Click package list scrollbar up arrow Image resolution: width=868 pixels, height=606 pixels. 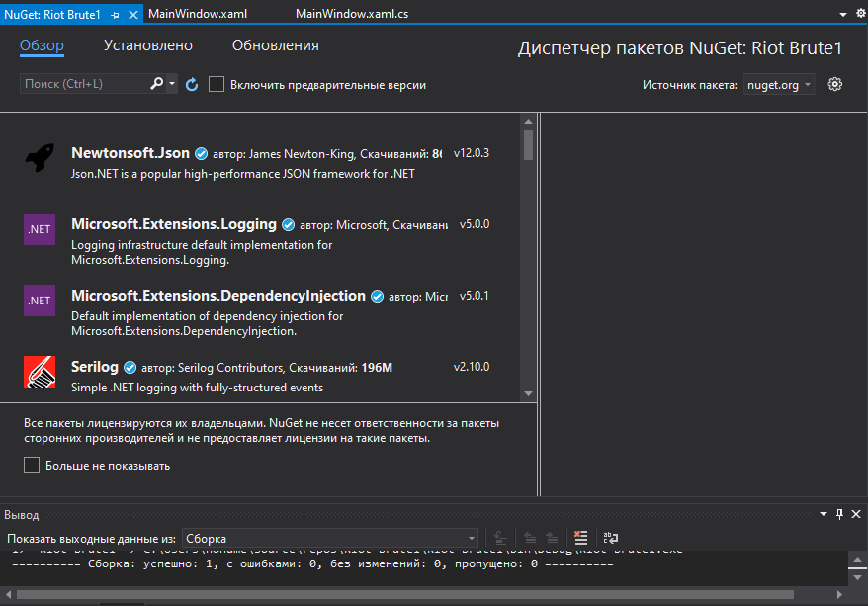[x=528, y=121]
